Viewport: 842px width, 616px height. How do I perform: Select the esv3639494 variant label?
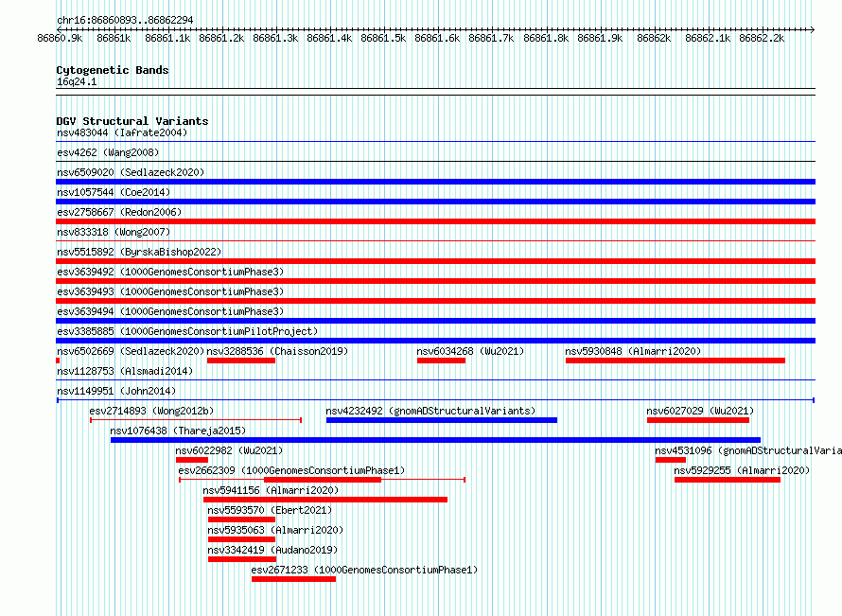coord(170,311)
